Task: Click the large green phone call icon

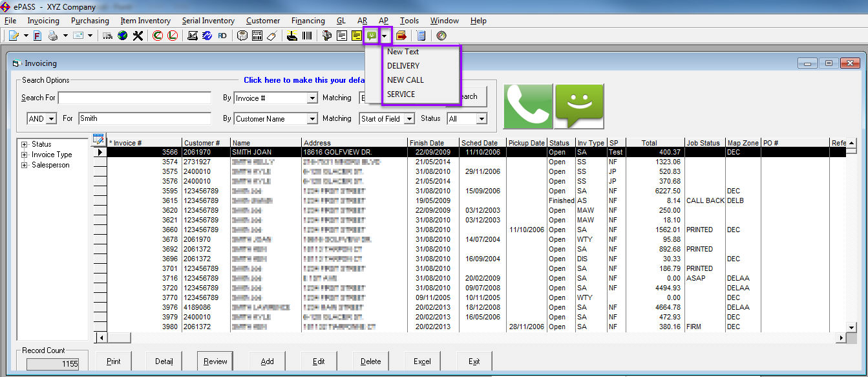Action: pyautogui.click(x=528, y=107)
